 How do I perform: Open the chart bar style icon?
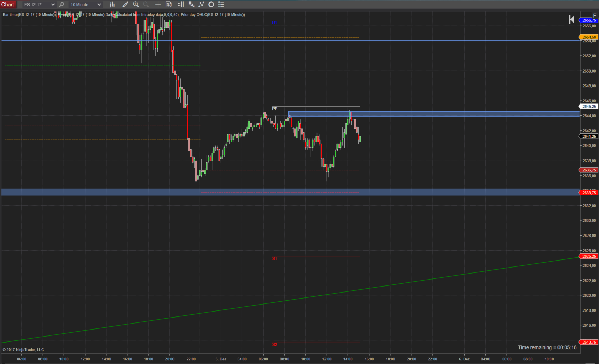tap(112, 5)
